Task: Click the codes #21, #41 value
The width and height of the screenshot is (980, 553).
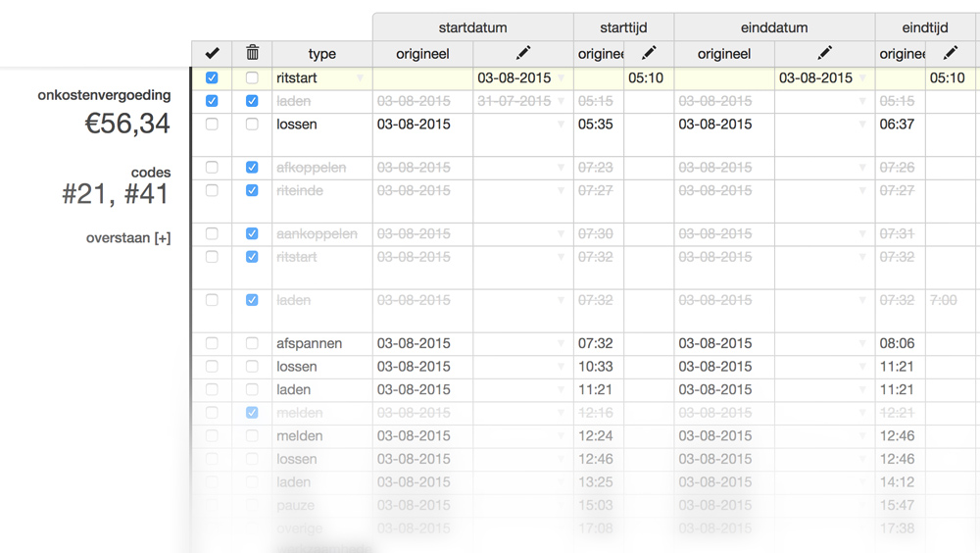Action: pos(116,194)
